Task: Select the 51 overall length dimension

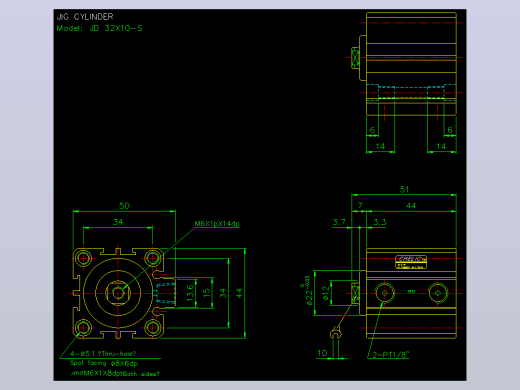Action: [x=404, y=189]
